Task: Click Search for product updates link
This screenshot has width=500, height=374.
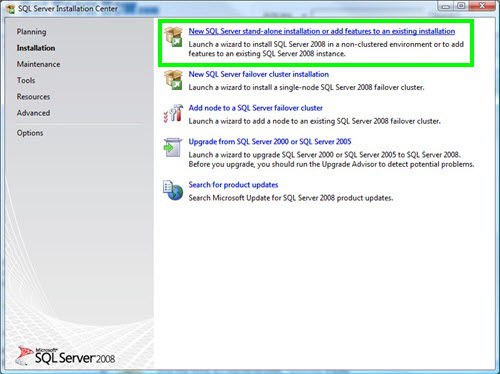Action: pyautogui.click(x=233, y=185)
